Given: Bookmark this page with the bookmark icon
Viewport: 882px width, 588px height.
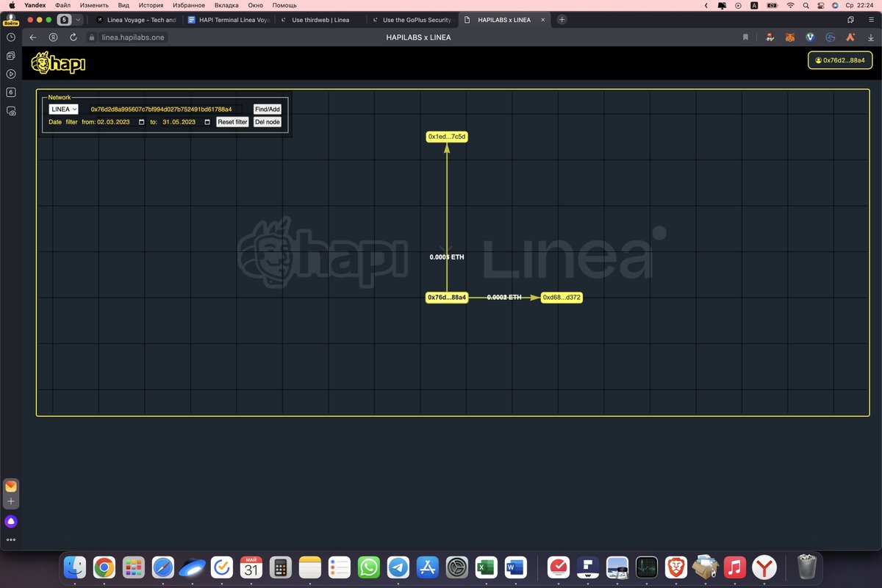Looking at the screenshot, I should tap(745, 37).
